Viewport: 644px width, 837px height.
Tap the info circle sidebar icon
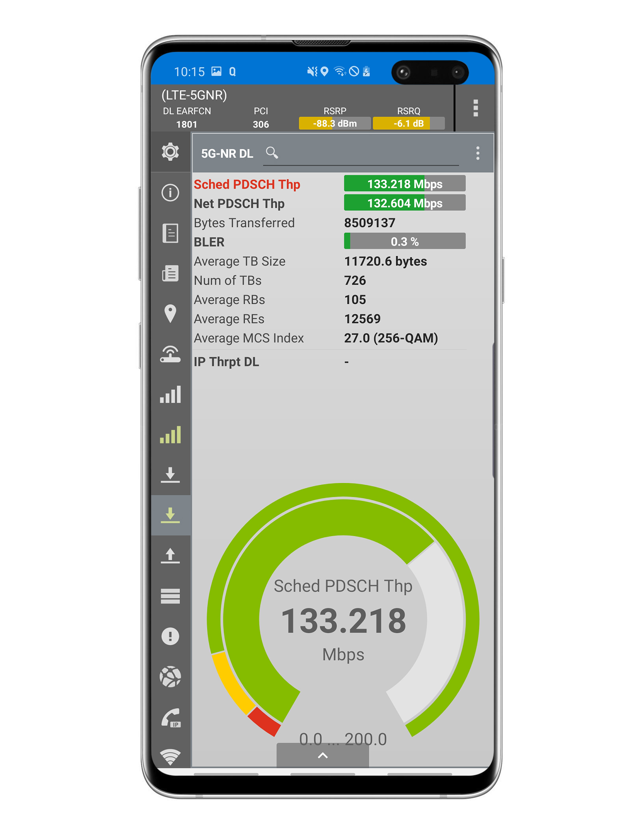click(x=170, y=193)
